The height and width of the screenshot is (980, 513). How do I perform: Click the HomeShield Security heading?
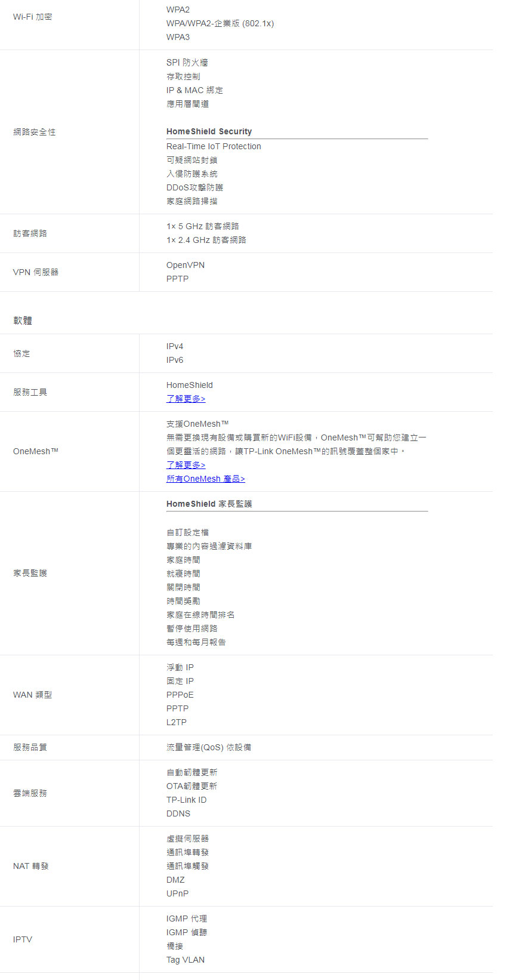click(209, 131)
